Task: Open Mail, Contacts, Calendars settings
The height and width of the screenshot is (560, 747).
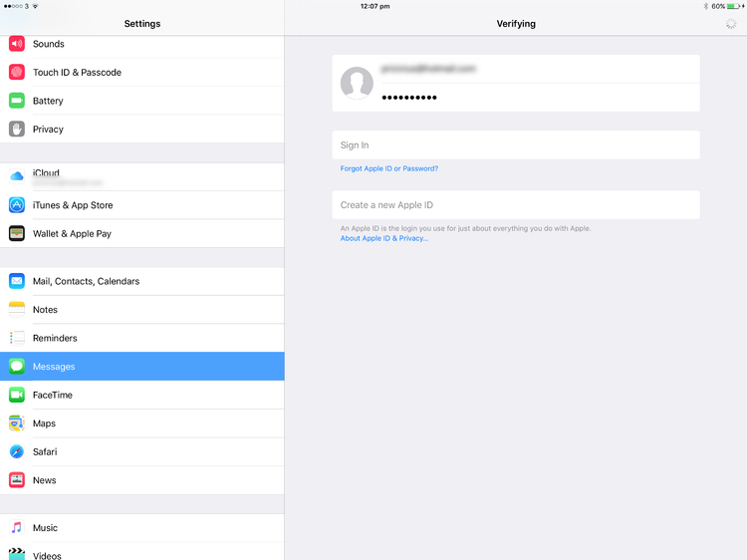Action: [142, 281]
